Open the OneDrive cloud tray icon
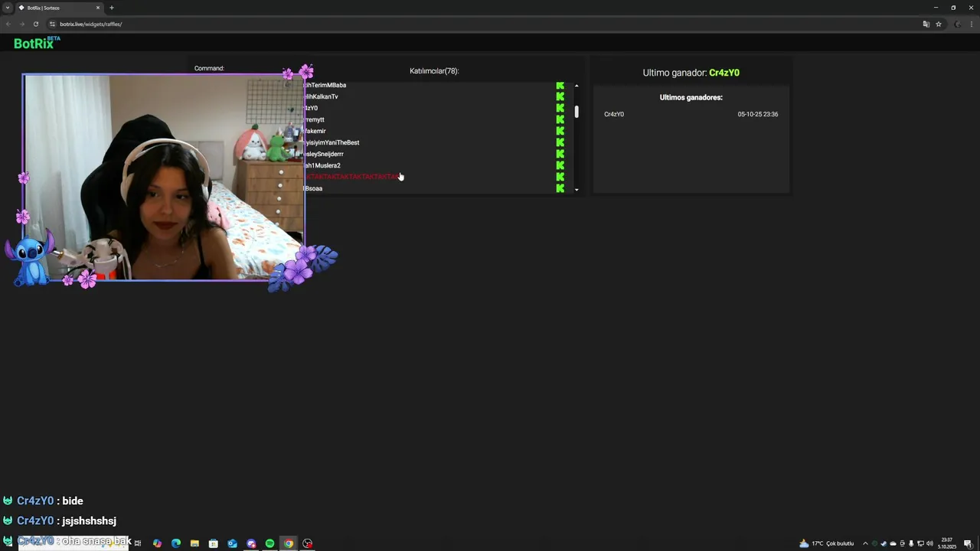Viewport: 980px width, 551px height. (893, 543)
